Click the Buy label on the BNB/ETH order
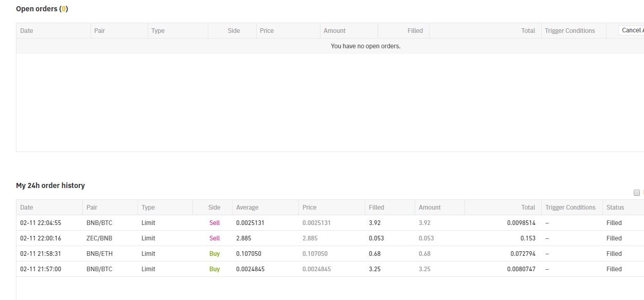644x300 pixels. click(214, 254)
